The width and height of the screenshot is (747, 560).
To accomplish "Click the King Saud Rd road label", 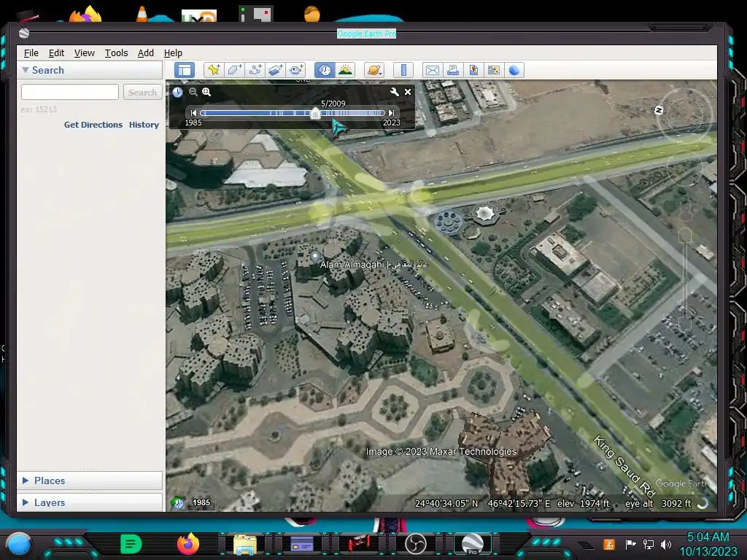I will pyautogui.click(x=624, y=466).
